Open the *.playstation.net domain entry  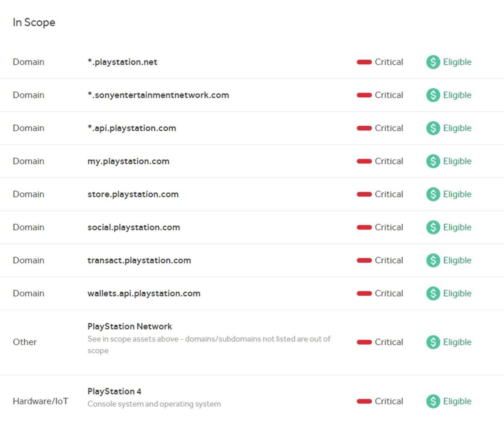click(x=122, y=62)
